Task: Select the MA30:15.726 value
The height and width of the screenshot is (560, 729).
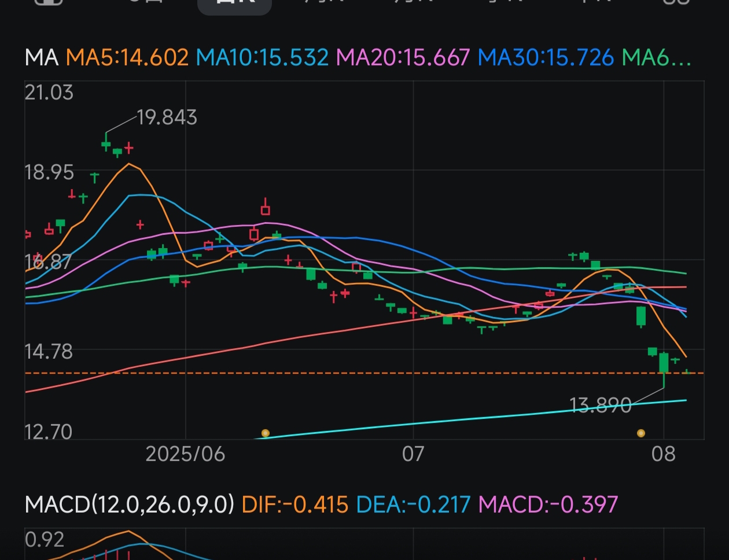Action: click(x=546, y=57)
